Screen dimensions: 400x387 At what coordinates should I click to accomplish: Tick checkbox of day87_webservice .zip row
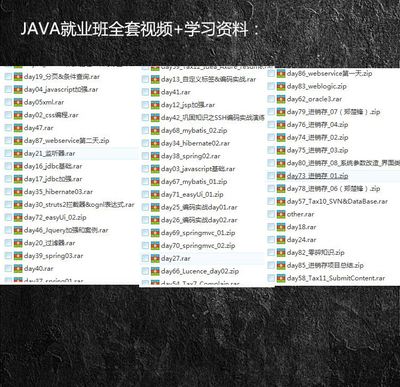click(x=8, y=141)
